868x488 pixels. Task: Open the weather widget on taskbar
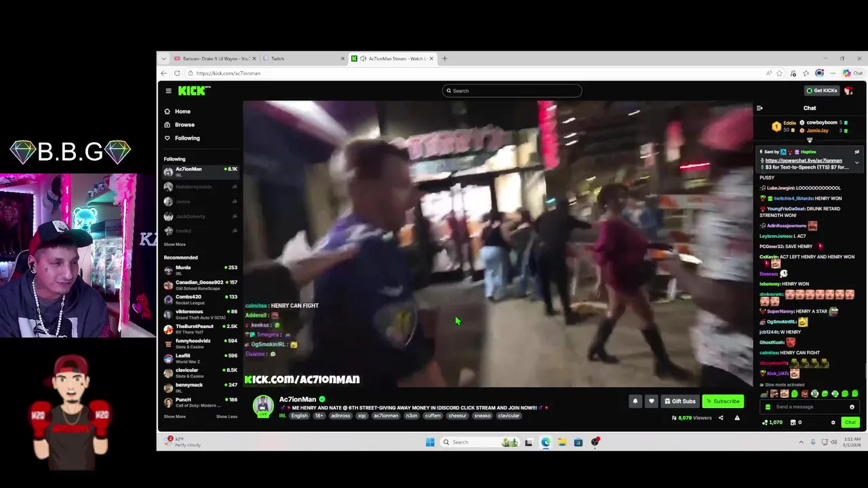coord(183,442)
